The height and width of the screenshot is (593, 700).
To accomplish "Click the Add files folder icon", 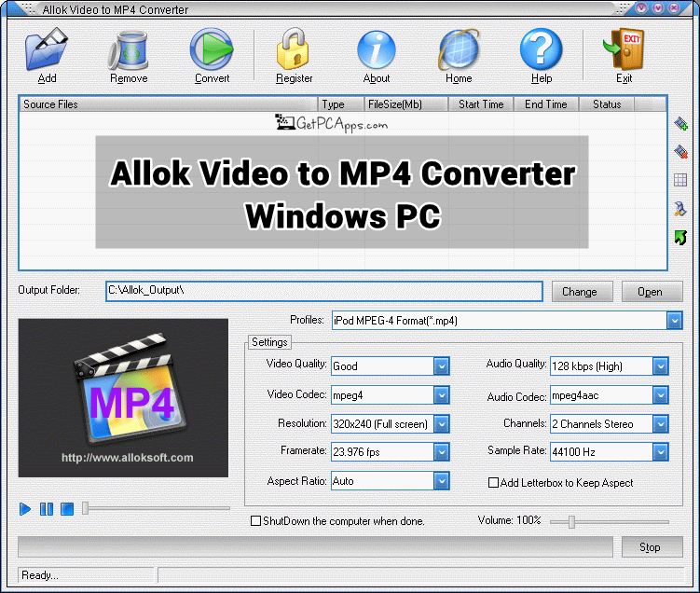I will 47,49.
